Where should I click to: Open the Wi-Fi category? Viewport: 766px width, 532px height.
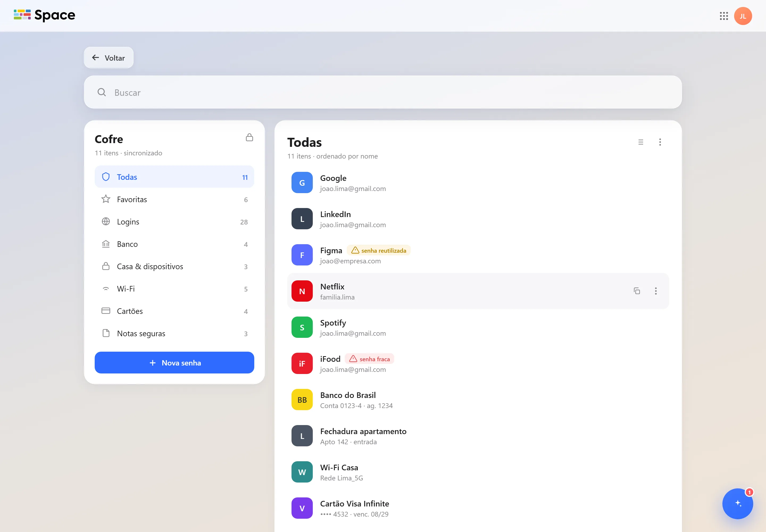[x=174, y=289]
